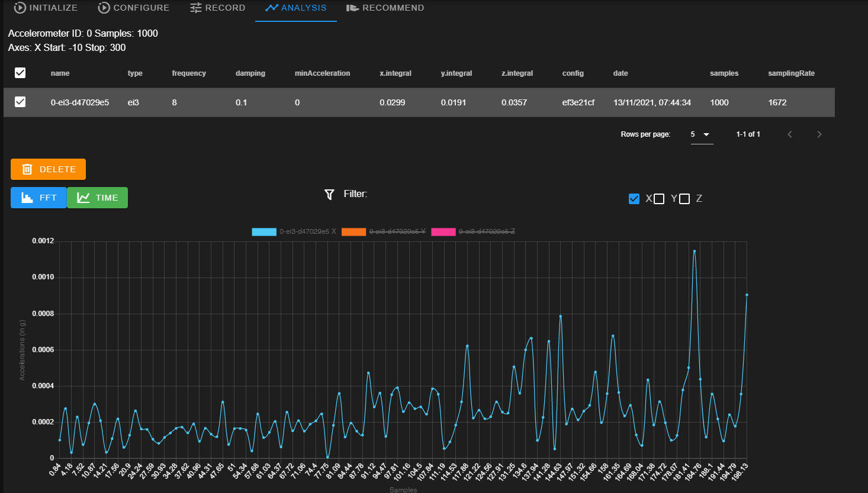Sort by the z.integral column header
868x493 pixels.
(x=517, y=73)
